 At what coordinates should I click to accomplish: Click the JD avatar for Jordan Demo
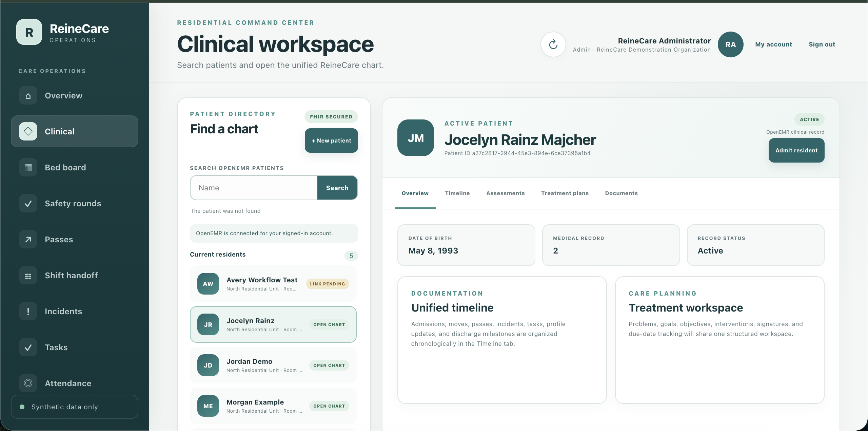click(208, 365)
